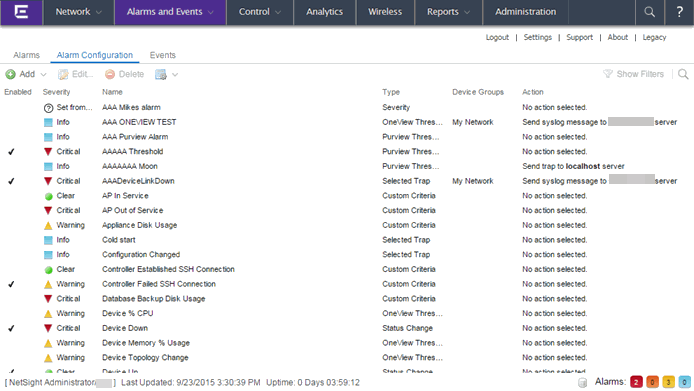Screen dimensions: 694x391
Task: Expand the Alarms and Events chevron
Action: tap(211, 12)
